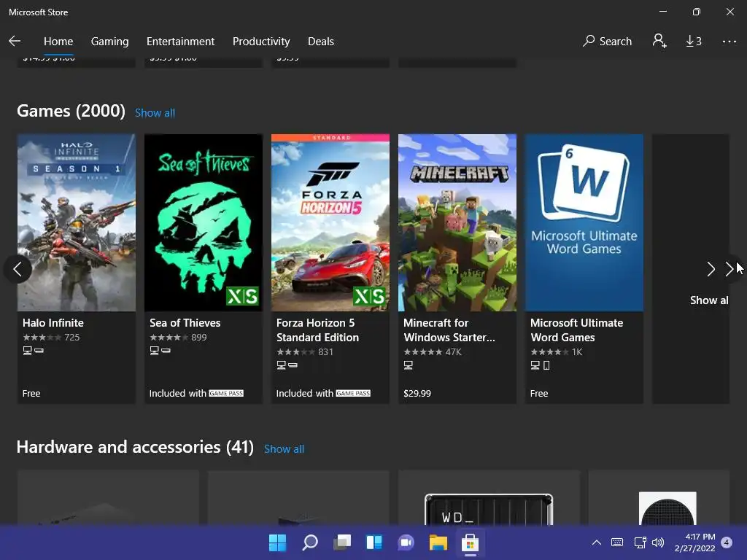Open the network status tray icon
This screenshot has width=747, height=560.
coord(640,542)
